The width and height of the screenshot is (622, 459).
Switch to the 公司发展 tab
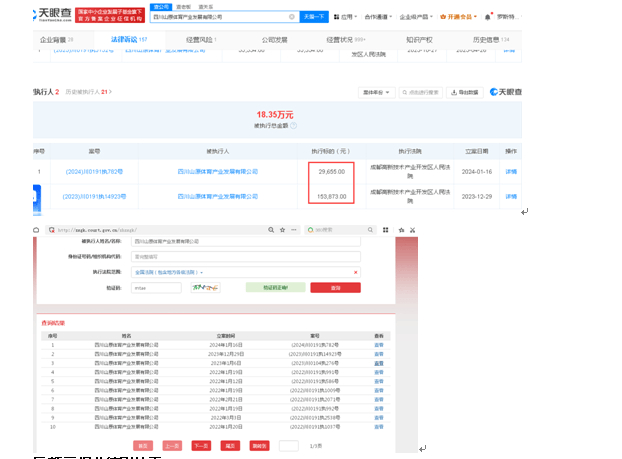tap(275, 40)
